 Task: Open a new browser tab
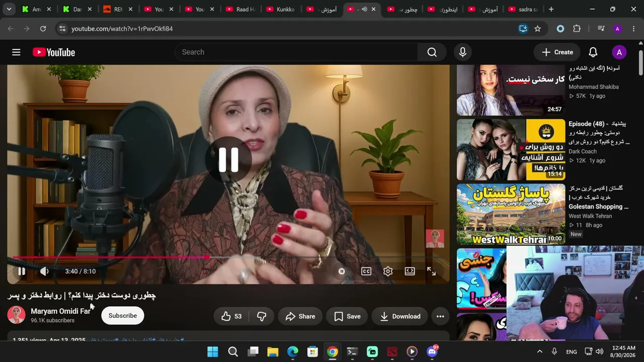click(x=551, y=9)
